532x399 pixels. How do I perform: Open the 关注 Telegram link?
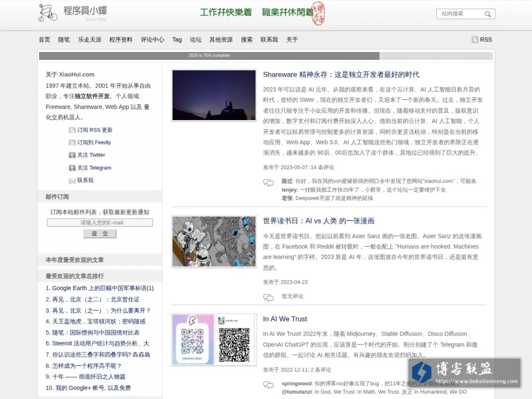(x=94, y=168)
